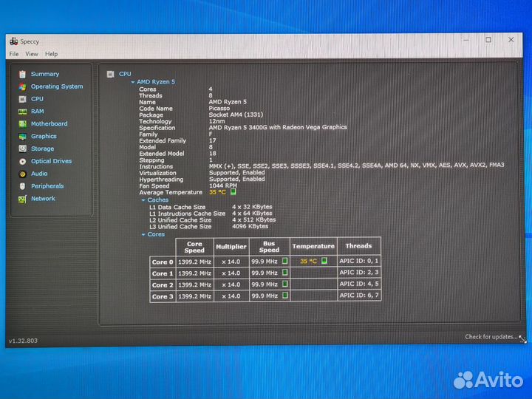This screenshot has height=399, width=532.
Task: Click Core 3 bus speed green indicator
Action: point(285,296)
